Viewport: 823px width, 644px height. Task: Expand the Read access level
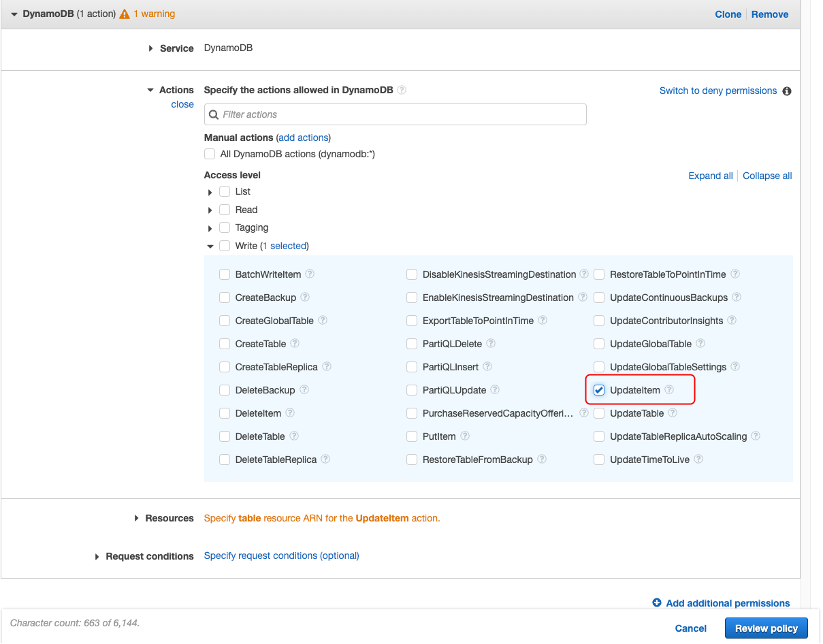210,211
